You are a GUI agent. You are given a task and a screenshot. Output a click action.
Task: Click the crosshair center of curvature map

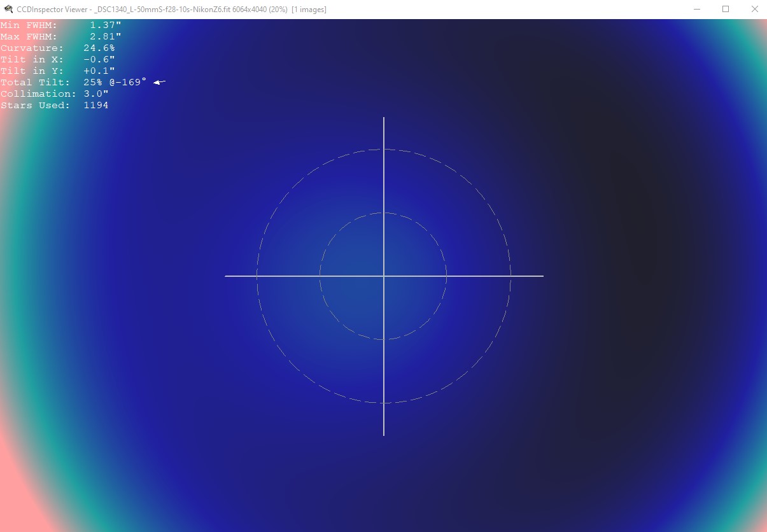coord(384,276)
